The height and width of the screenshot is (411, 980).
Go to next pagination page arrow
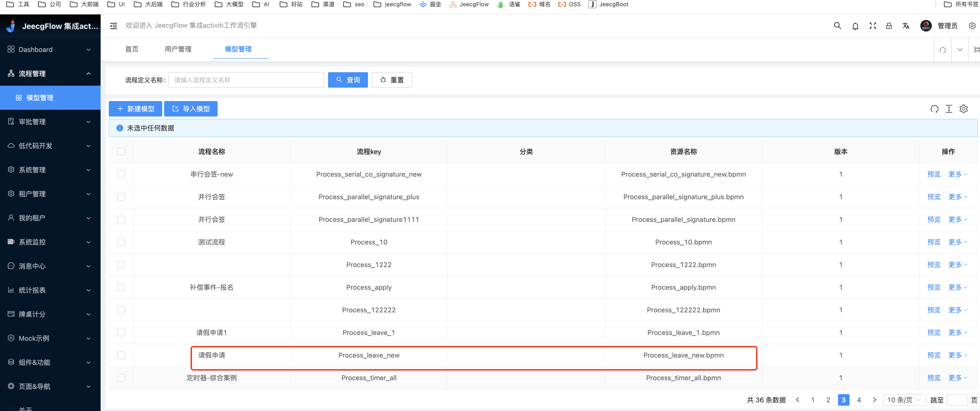[874, 400]
